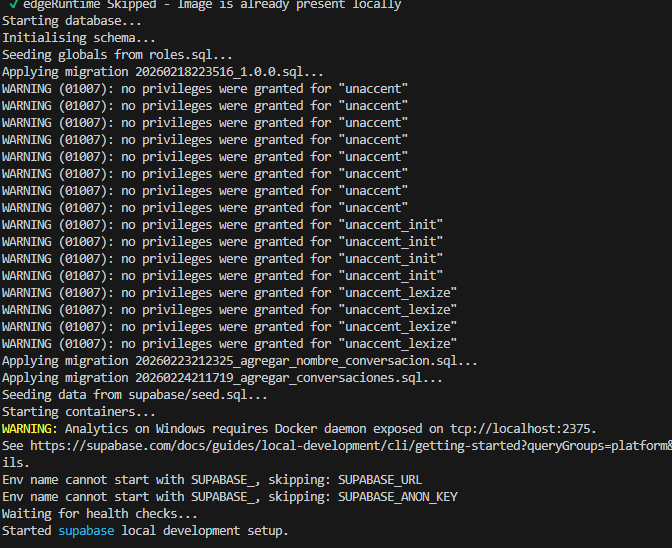Click the first WARNING line mentioning "unaccent"
This screenshot has height=548, width=672.
coord(205,89)
